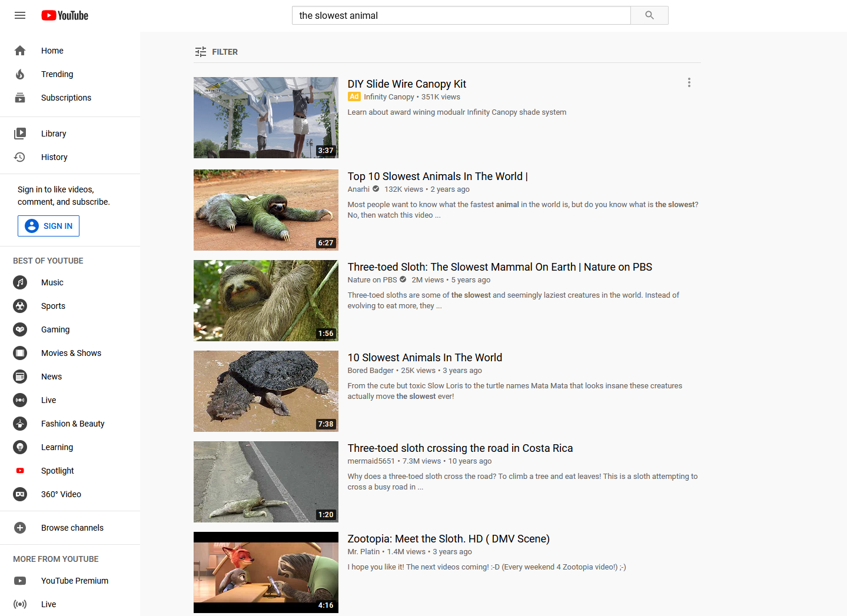The height and width of the screenshot is (616, 847).
Task: Click the Trending flame icon
Action: 20,74
